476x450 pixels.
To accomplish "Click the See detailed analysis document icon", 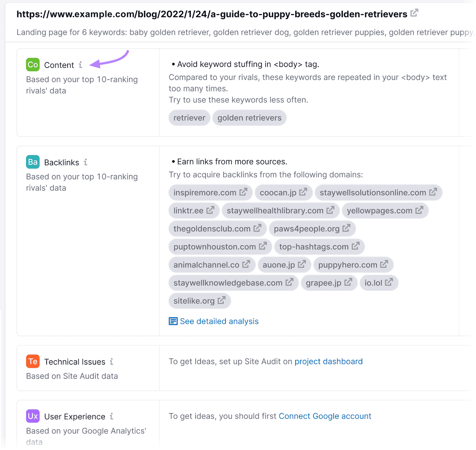I will click(173, 321).
